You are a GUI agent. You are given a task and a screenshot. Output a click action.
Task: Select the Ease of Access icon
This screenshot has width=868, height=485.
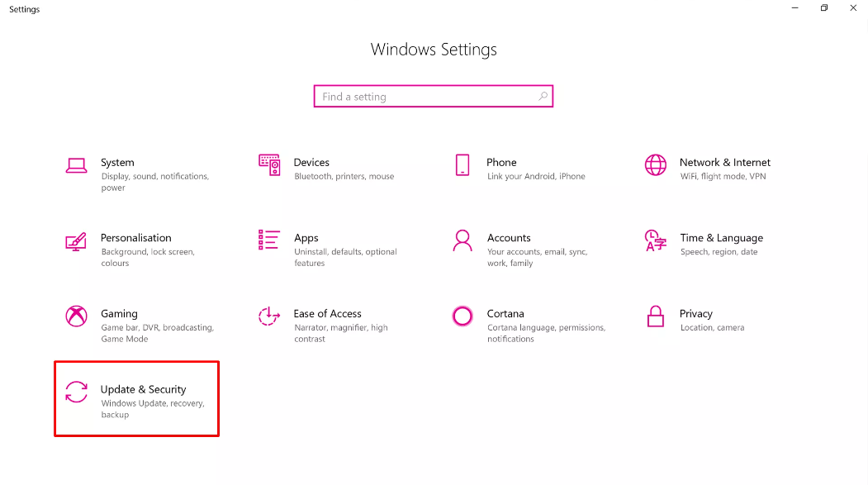[x=269, y=316]
